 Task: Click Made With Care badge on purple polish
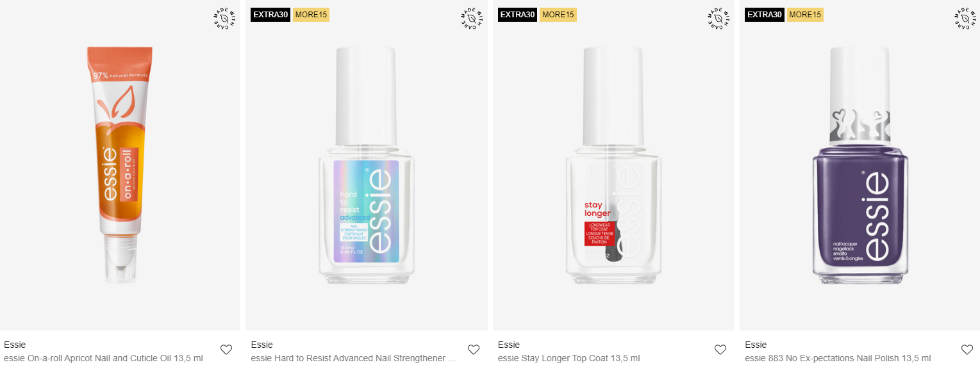point(965,18)
